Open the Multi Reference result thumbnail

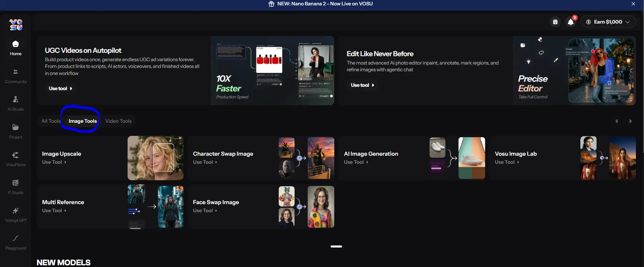pyautogui.click(x=171, y=207)
